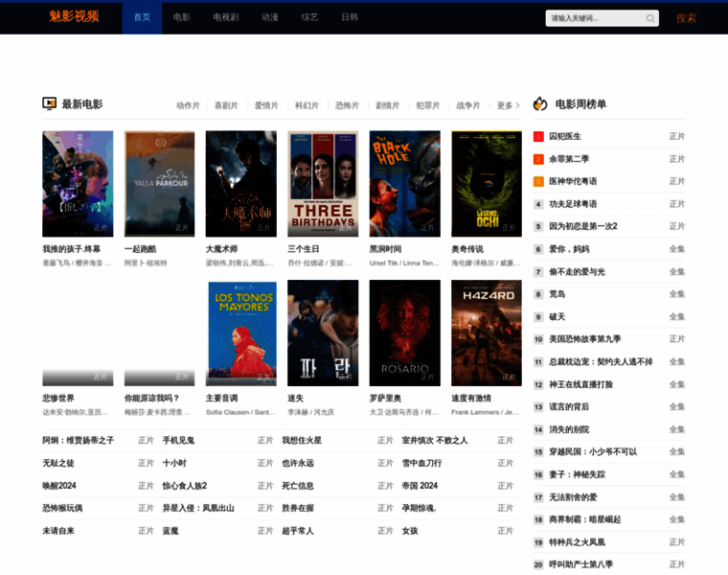Open the 大魔术师 movie poster
The image size is (728, 575).
(241, 184)
